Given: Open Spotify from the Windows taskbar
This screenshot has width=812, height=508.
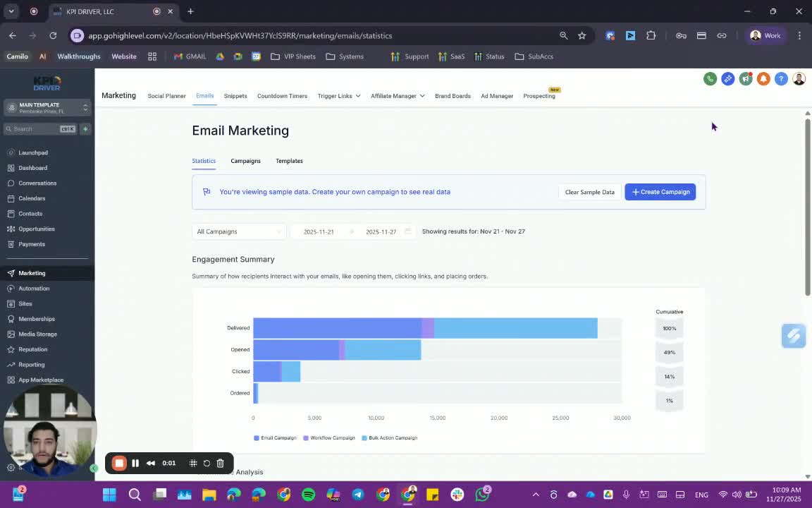Looking at the screenshot, I should click(308, 495).
